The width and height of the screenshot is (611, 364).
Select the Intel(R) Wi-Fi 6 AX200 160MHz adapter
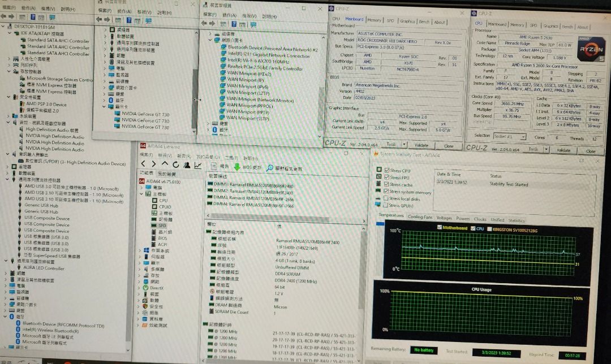point(259,61)
